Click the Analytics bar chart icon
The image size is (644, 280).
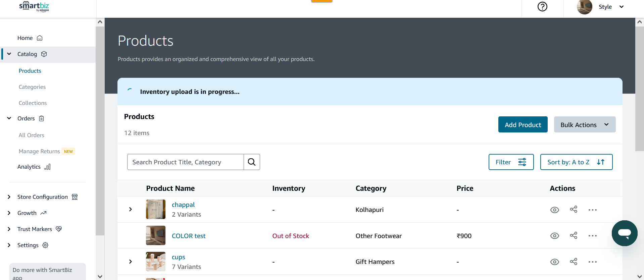click(48, 167)
